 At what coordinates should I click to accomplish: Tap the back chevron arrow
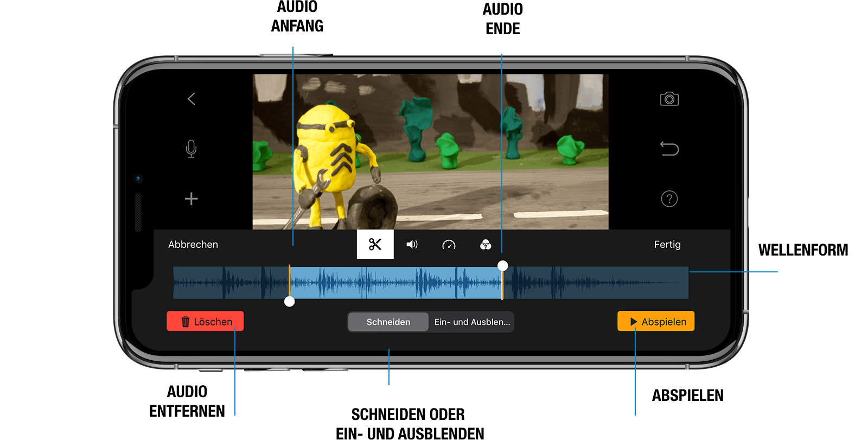click(x=192, y=99)
